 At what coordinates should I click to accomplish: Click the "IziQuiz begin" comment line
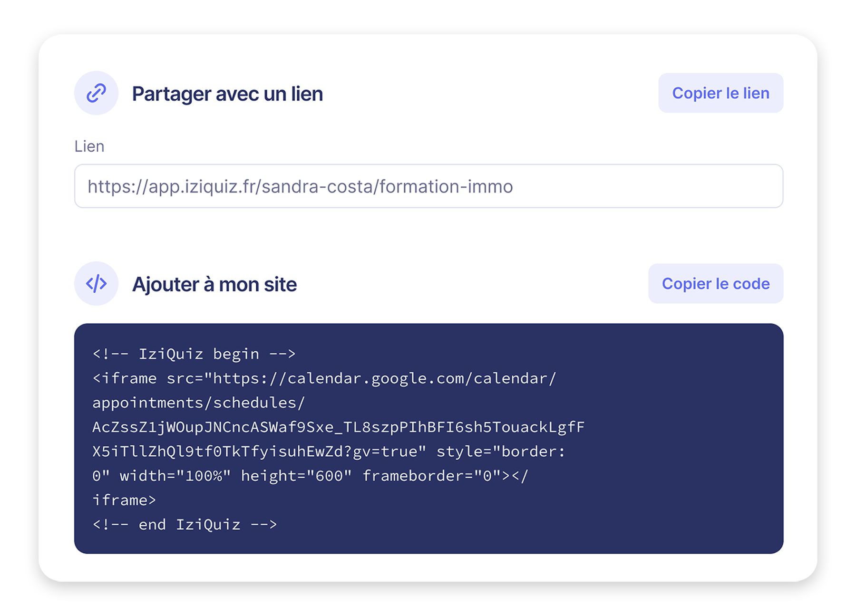pos(194,354)
